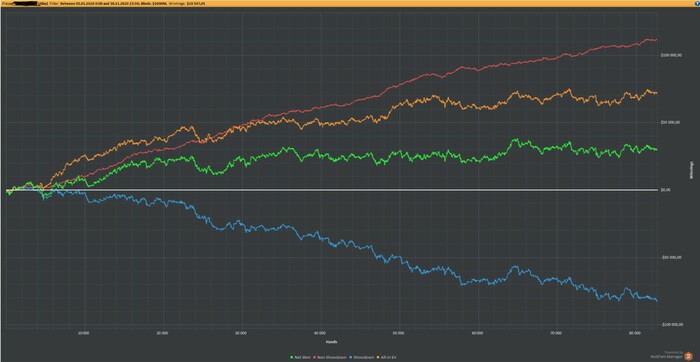
Task: Click the $0,00 axis label
Action: point(666,190)
